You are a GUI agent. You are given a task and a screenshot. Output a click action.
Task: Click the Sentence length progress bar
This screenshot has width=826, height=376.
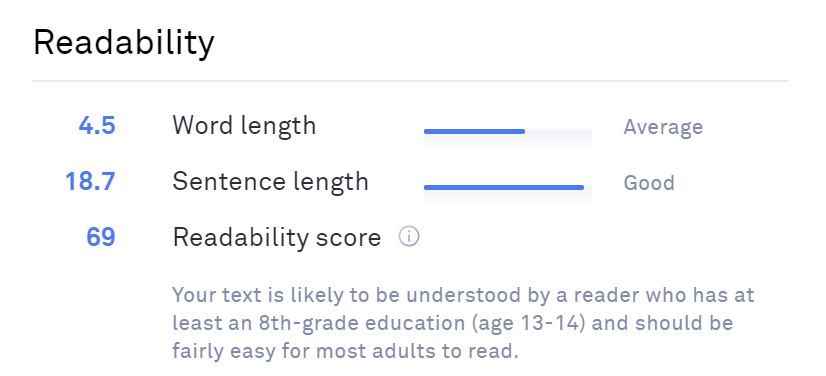[x=508, y=187]
